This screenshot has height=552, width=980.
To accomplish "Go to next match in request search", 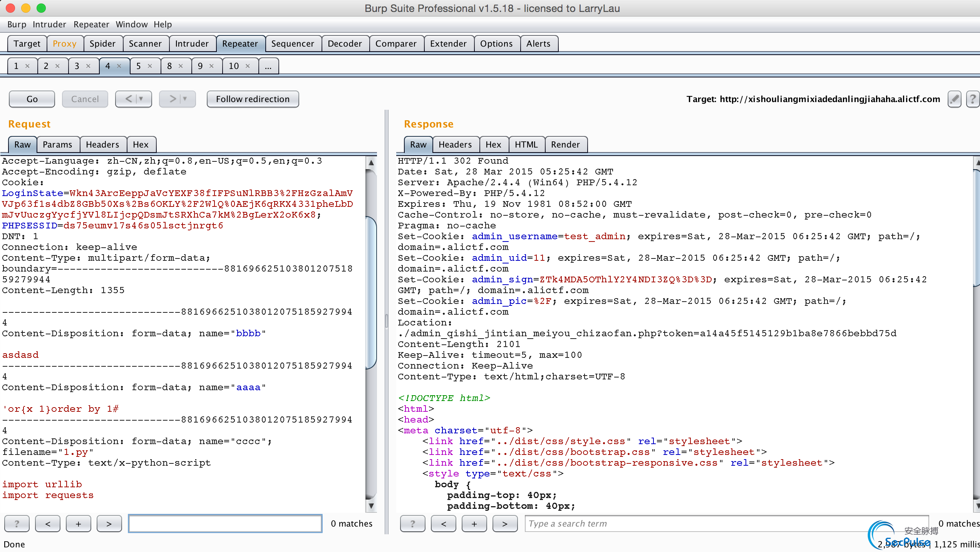I will (109, 523).
